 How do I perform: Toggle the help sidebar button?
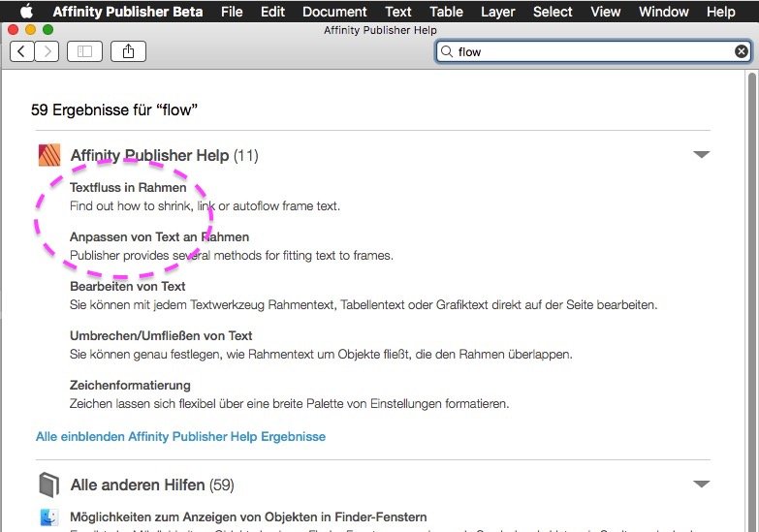pyautogui.click(x=84, y=51)
